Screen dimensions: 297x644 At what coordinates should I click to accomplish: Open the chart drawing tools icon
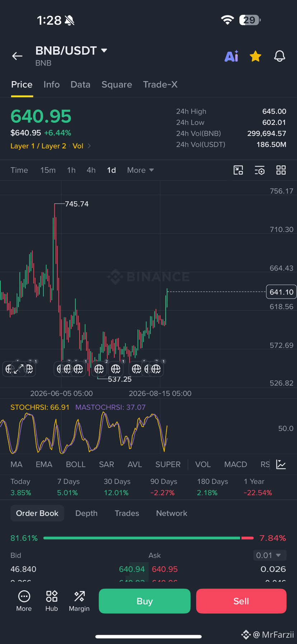tap(238, 170)
